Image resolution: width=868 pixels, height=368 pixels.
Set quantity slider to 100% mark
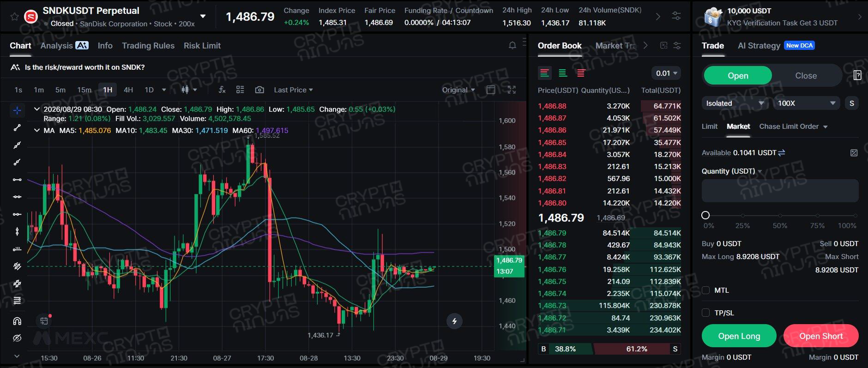(x=856, y=216)
